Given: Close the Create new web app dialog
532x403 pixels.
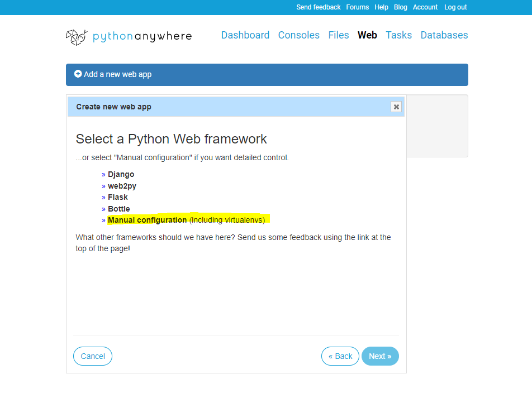Looking at the screenshot, I should pos(396,107).
